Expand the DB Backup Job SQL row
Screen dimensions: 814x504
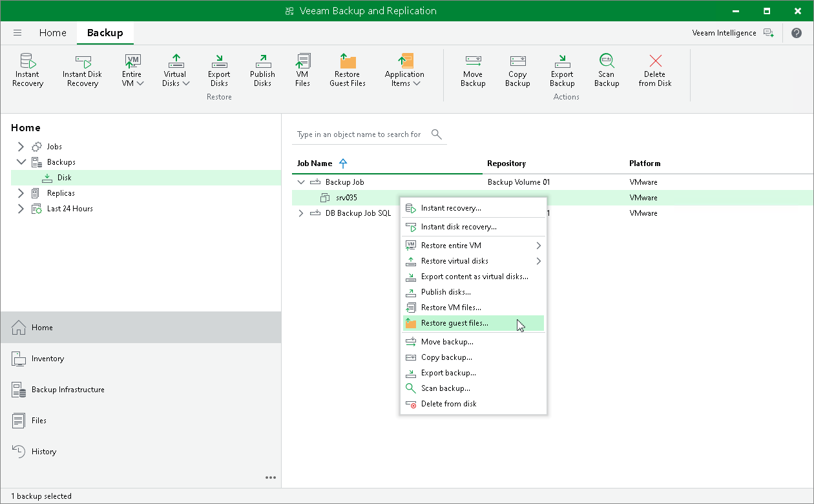(x=300, y=213)
